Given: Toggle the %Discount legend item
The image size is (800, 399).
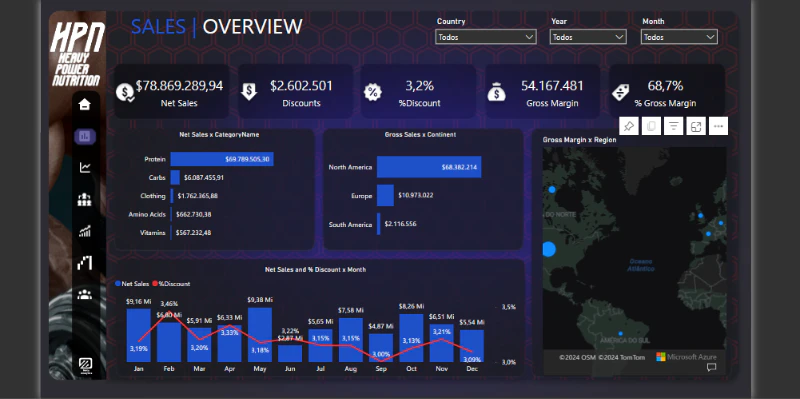Looking at the screenshot, I should [x=171, y=284].
